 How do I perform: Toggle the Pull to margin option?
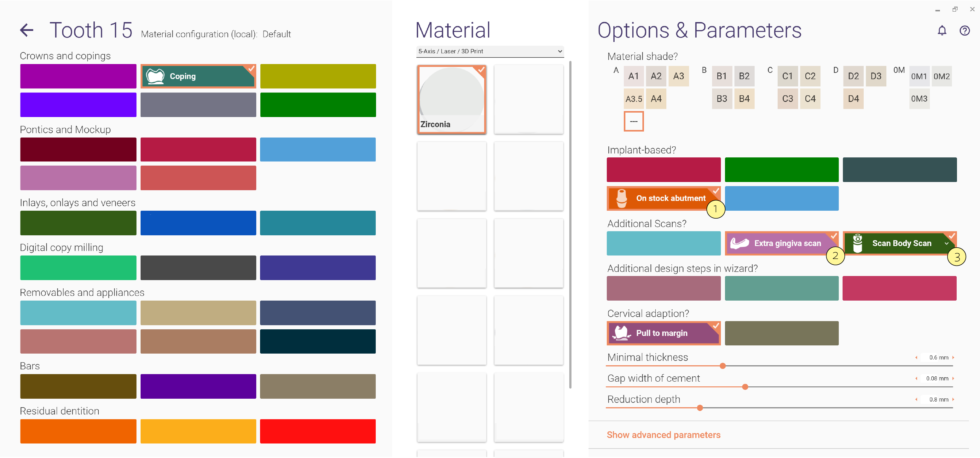click(x=664, y=333)
